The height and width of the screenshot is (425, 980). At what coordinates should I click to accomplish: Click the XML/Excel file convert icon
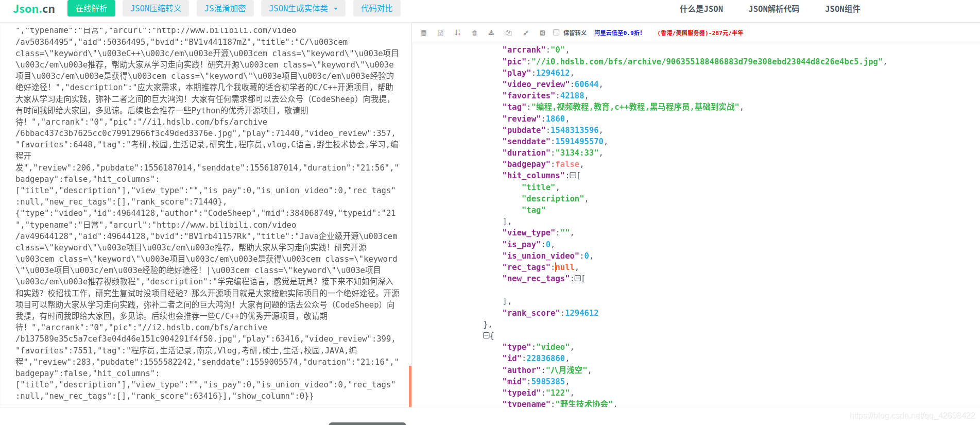(x=440, y=33)
